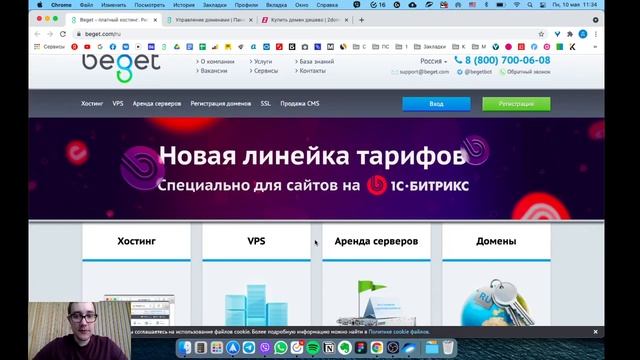Click the green 'Регистрация' button
The image size is (640, 360).
(516, 104)
